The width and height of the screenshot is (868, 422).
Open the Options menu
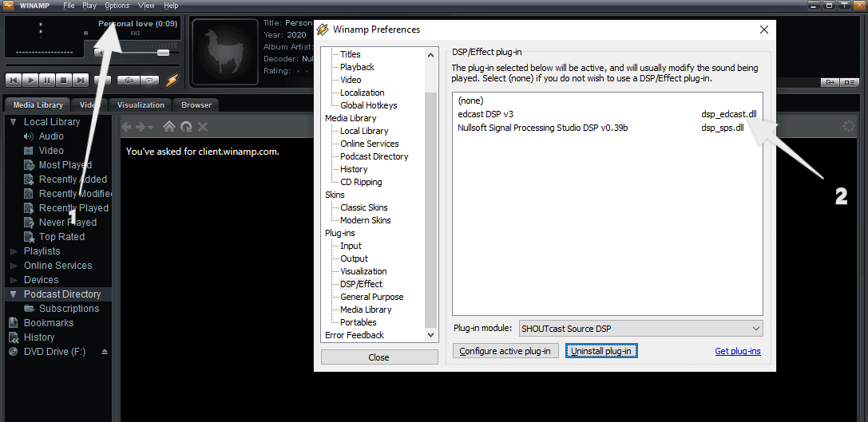pos(117,5)
